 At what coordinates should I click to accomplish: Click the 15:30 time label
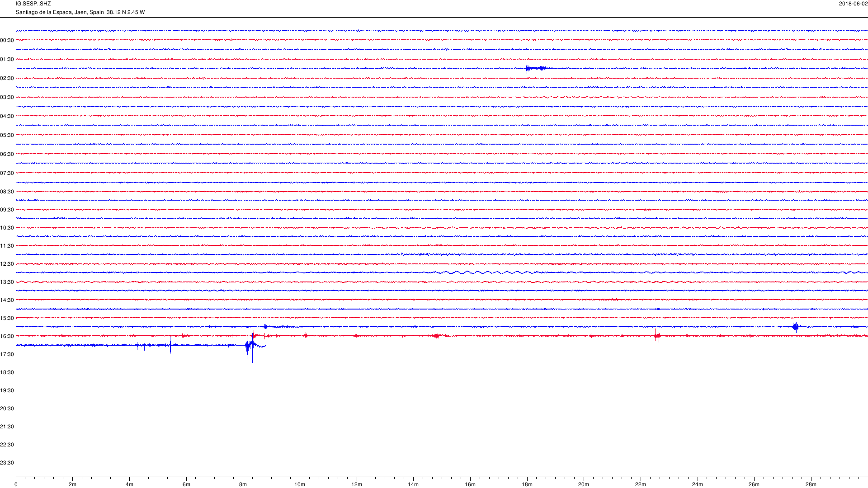click(x=7, y=318)
